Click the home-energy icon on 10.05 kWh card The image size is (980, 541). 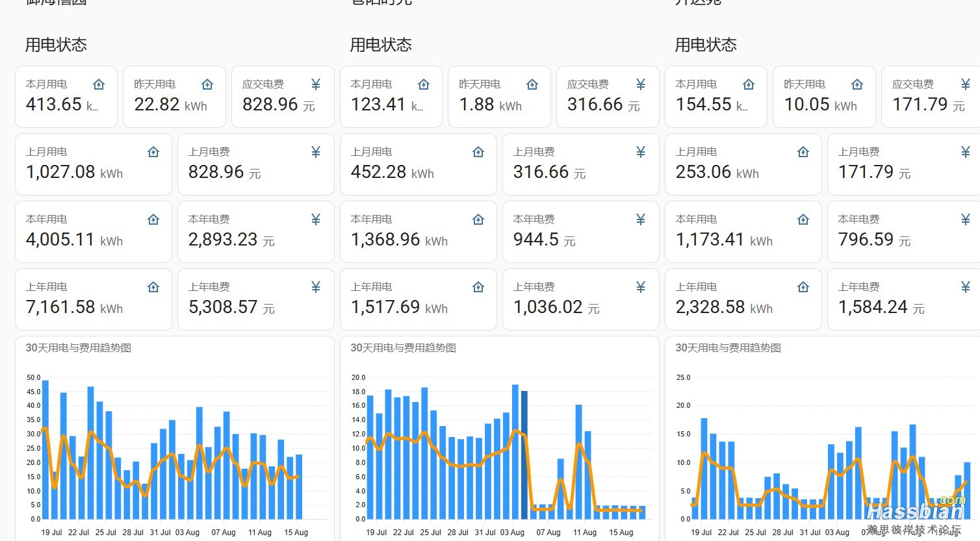click(857, 84)
